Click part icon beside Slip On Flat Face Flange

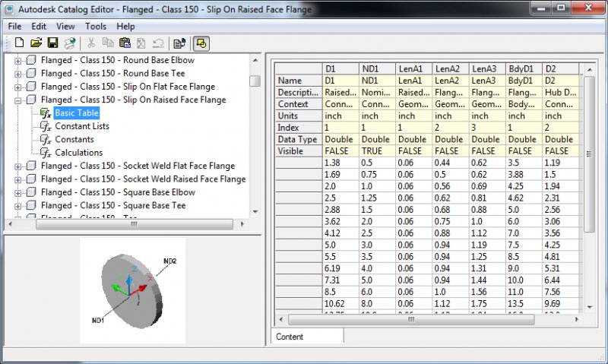(x=31, y=87)
